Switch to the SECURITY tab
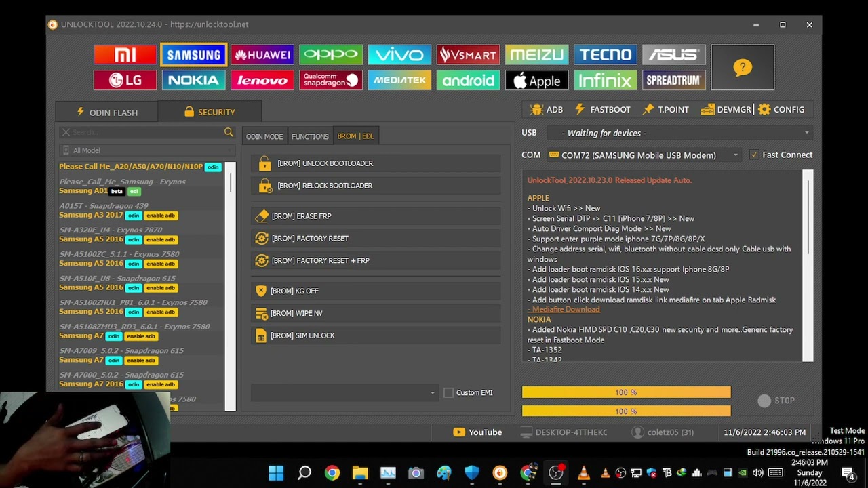Screen dimensions: 868x488 pos(209,112)
